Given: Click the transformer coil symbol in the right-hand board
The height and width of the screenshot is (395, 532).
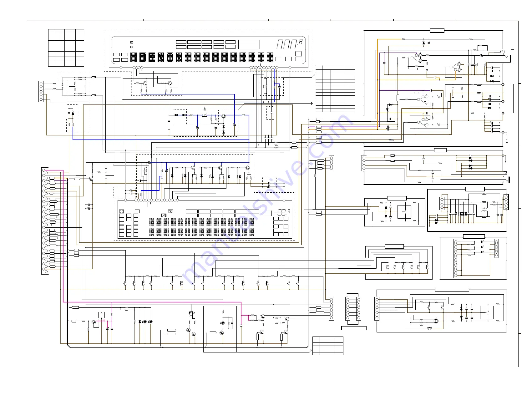Looking at the screenshot, I should (484, 210).
